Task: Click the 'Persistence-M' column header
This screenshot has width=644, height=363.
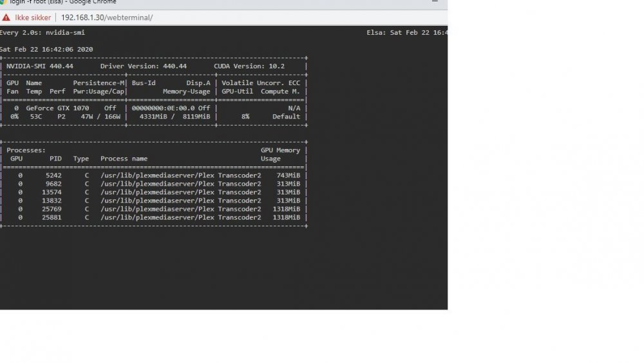Action: coord(99,83)
